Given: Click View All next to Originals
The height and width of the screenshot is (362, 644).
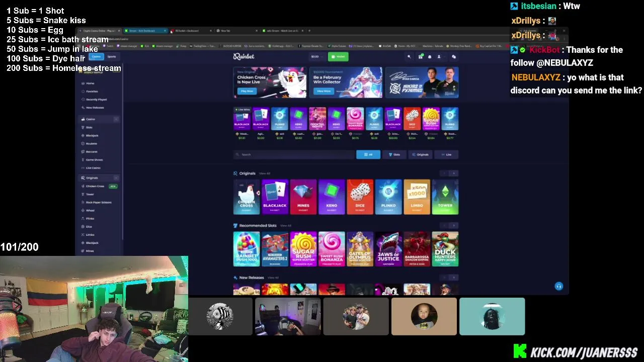Looking at the screenshot, I should tap(265, 173).
